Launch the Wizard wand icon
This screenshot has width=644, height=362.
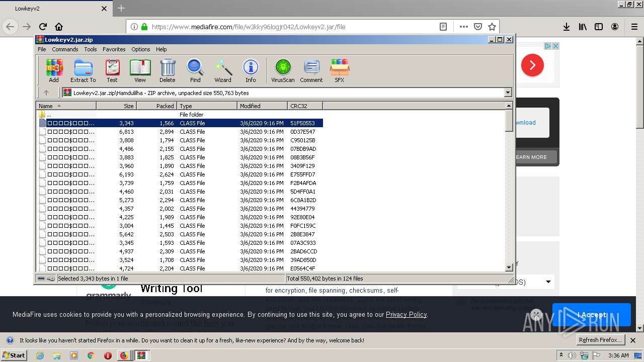223,70
